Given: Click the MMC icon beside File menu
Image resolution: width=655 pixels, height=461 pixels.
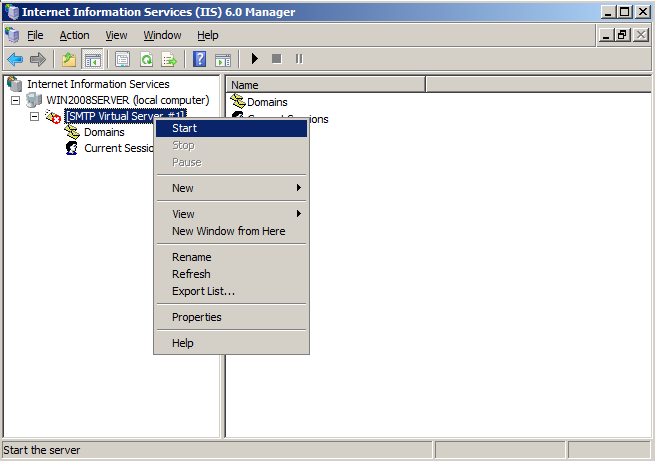Looking at the screenshot, I should [x=13, y=35].
